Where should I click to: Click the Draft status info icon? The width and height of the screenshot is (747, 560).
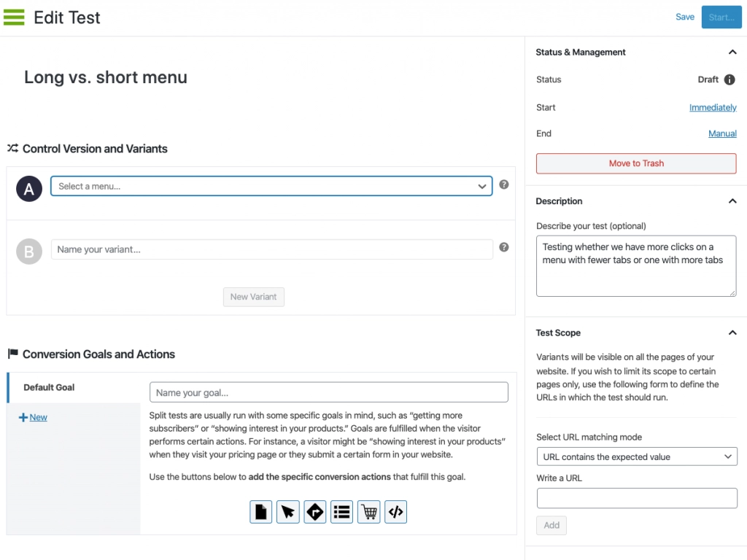729,79
